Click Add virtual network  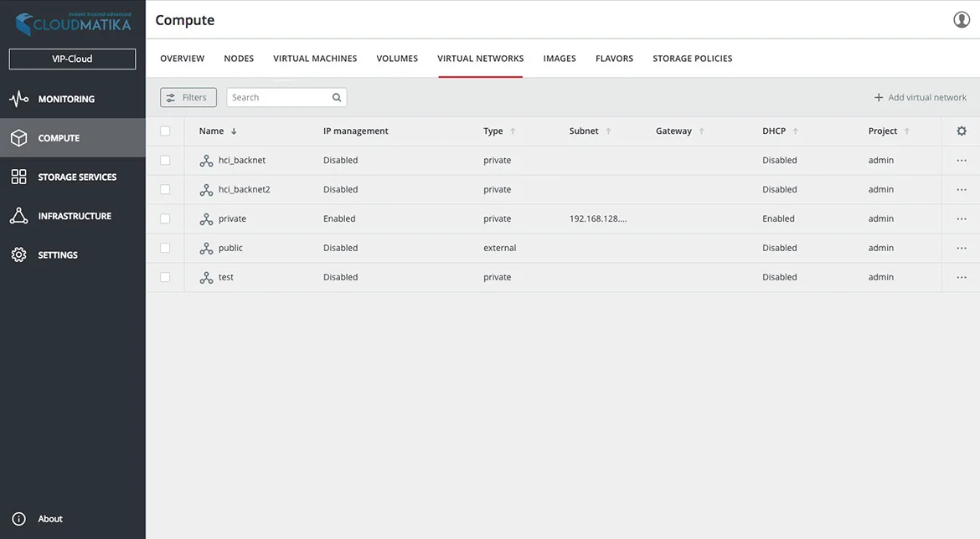(921, 97)
